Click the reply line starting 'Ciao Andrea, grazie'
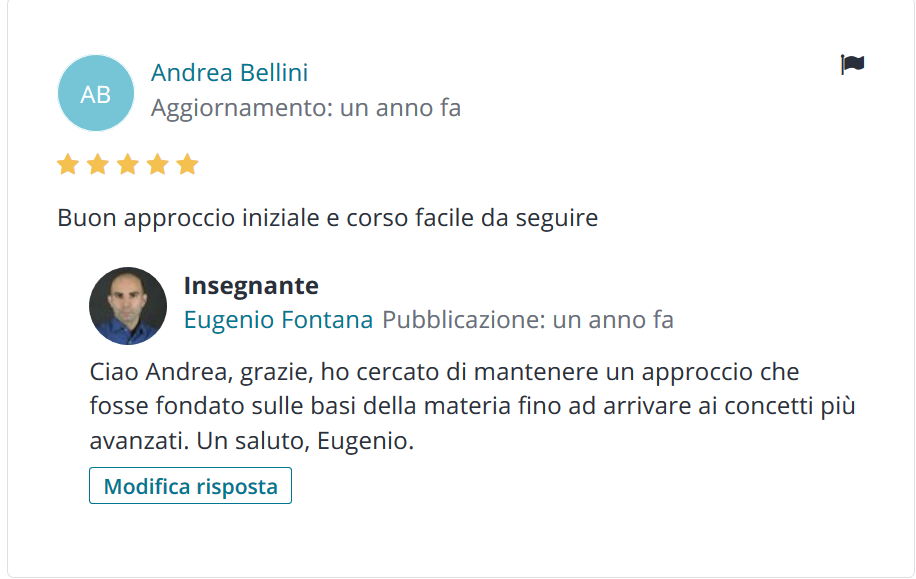Screen dimensions: 916x579 tap(445, 372)
